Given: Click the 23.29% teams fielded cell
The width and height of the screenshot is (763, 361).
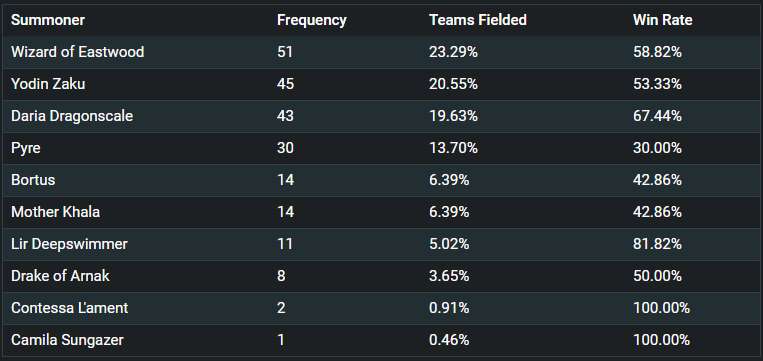Looking at the screenshot, I should pyautogui.click(x=453, y=52).
